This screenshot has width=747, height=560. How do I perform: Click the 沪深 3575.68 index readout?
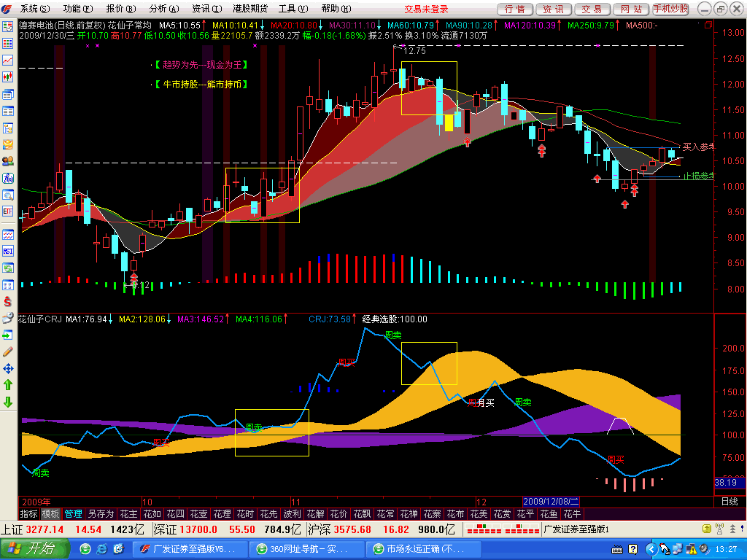pyautogui.click(x=382, y=529)
